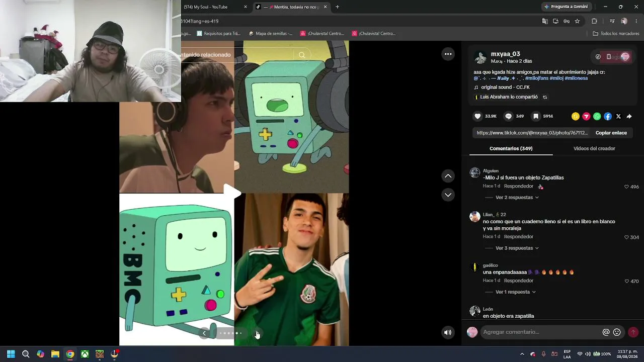The height and width of the screenshot is (362, 644).
Task: Bookmark the post with 5914 saves
Action: point(536,116)
